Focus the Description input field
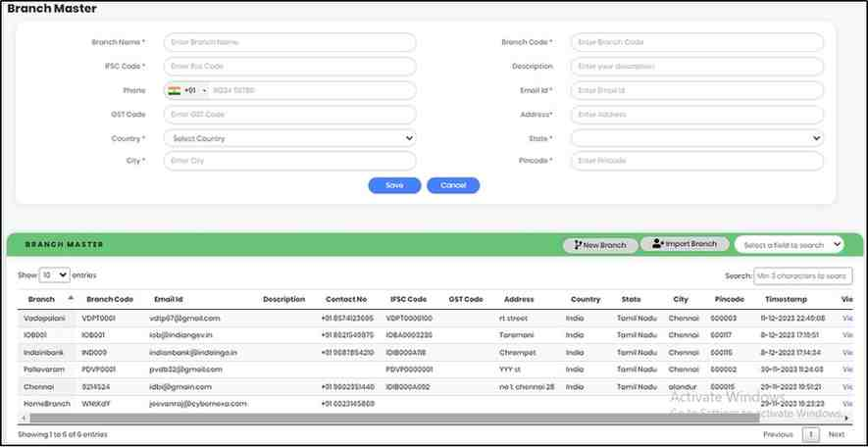Screen dimensions: 868x447 pos(697,67)
